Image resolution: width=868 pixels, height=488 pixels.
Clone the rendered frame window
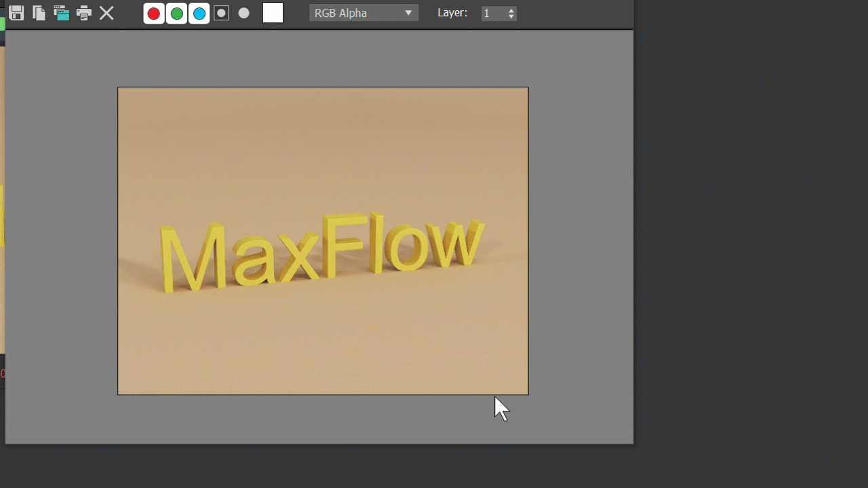(x=62, y=13)
